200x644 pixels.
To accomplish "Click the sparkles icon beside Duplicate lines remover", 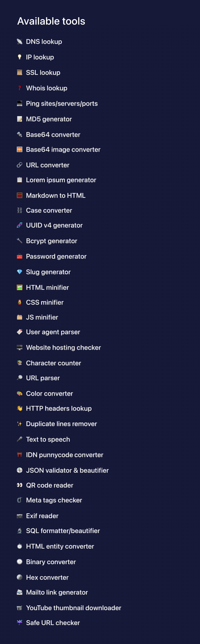I will point(19,424).
